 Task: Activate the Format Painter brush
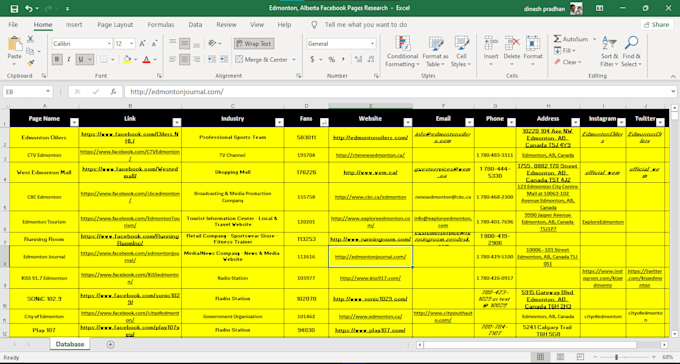click(30, 63)
